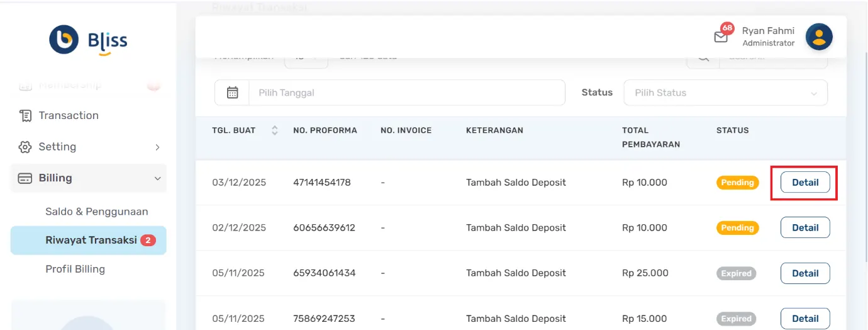Viewport: 868px width, 330px height.
Task: Click the Administrator role label
Action: pos(769,43)
